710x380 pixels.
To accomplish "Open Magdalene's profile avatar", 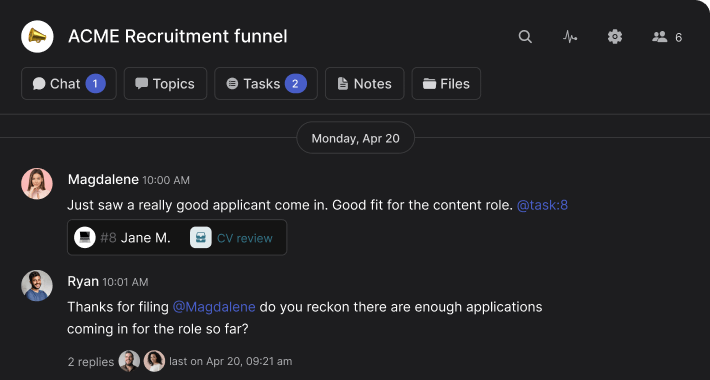I will coord(37,184).
